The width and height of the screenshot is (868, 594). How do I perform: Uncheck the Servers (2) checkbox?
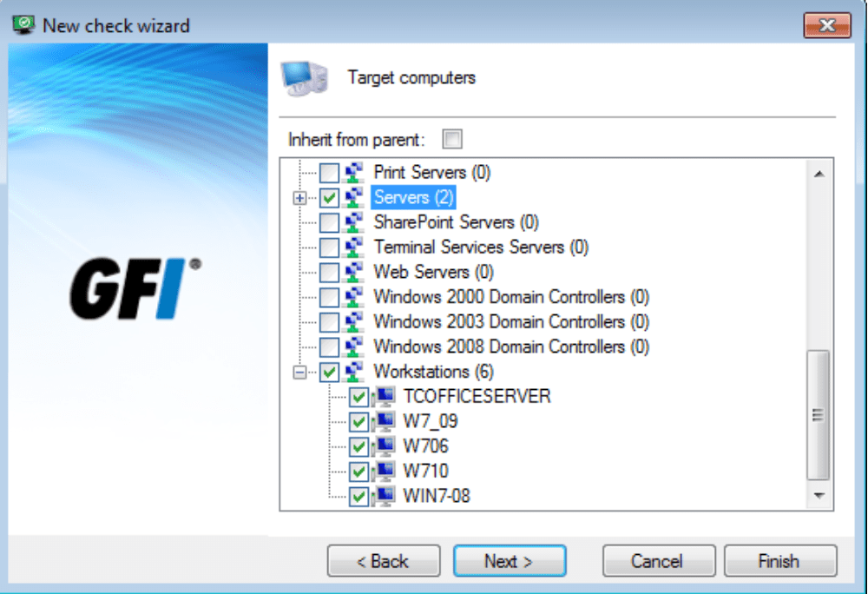click(329, 198)
